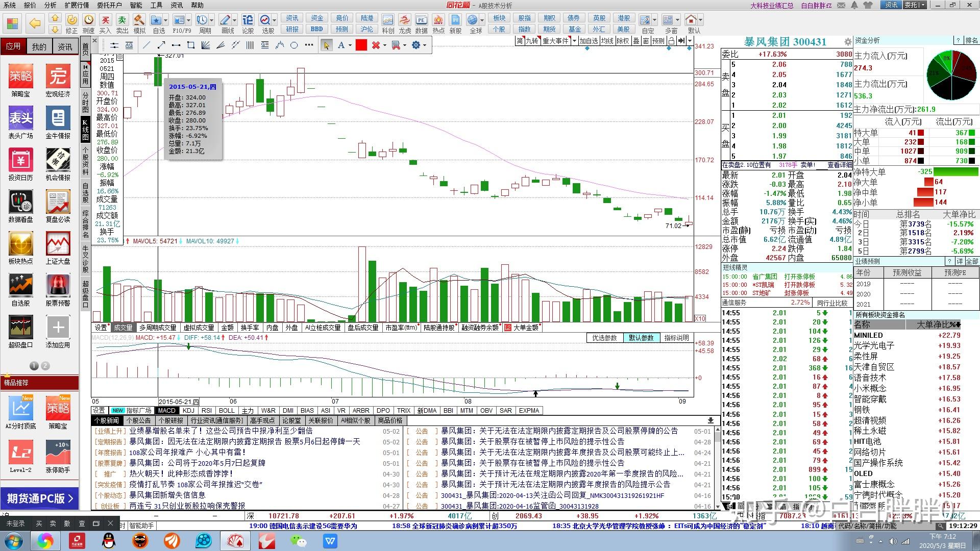Toggle the 九转 indicator button
Image resolution: width=980 pixels, height=551 pixels.
point(532,41)
